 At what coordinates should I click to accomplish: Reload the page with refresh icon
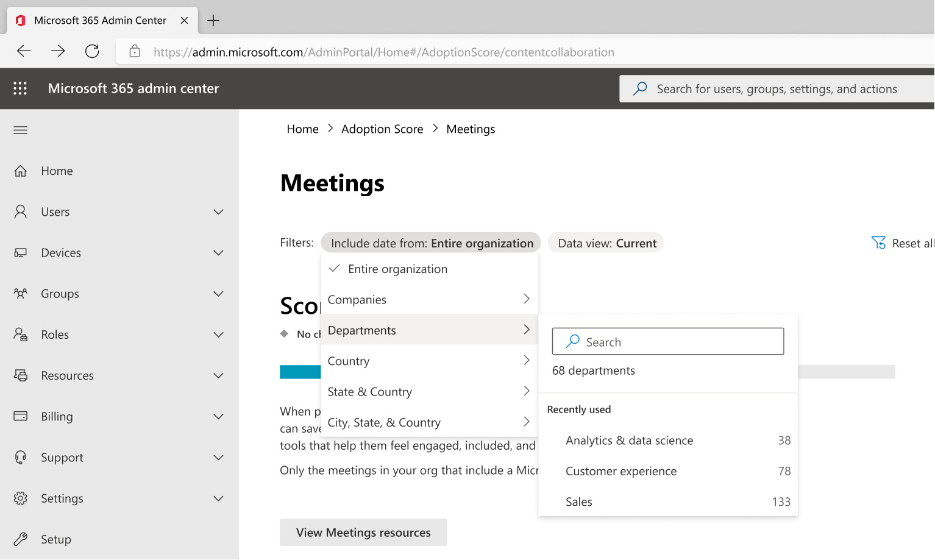click(x=92, y=51)
